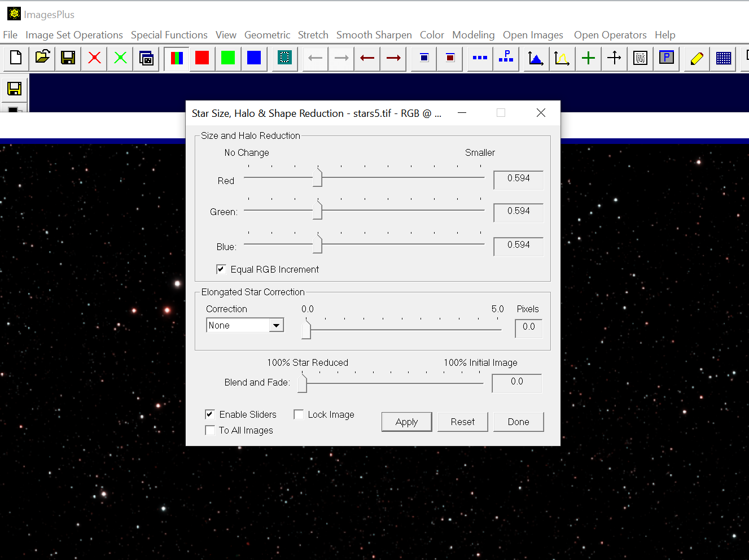The image size is (749, 560).
Task: Click the Pixels value field showing 0.0
Action: tap(528, 328)
